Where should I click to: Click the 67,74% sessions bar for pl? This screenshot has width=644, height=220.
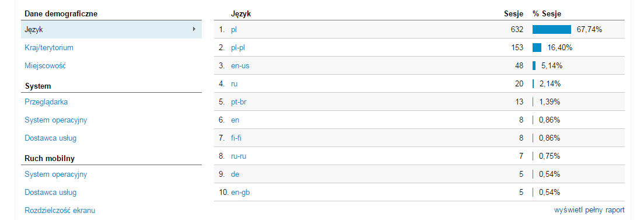pos(552,30)
